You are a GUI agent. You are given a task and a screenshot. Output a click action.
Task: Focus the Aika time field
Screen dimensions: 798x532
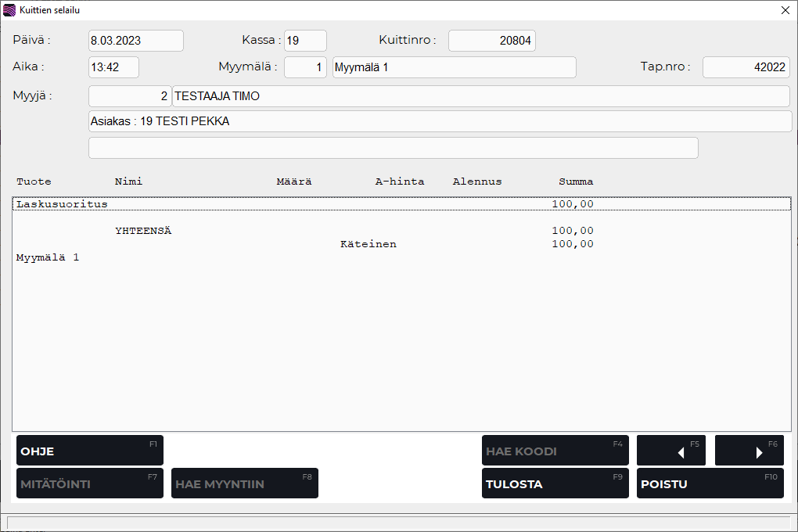113,67
